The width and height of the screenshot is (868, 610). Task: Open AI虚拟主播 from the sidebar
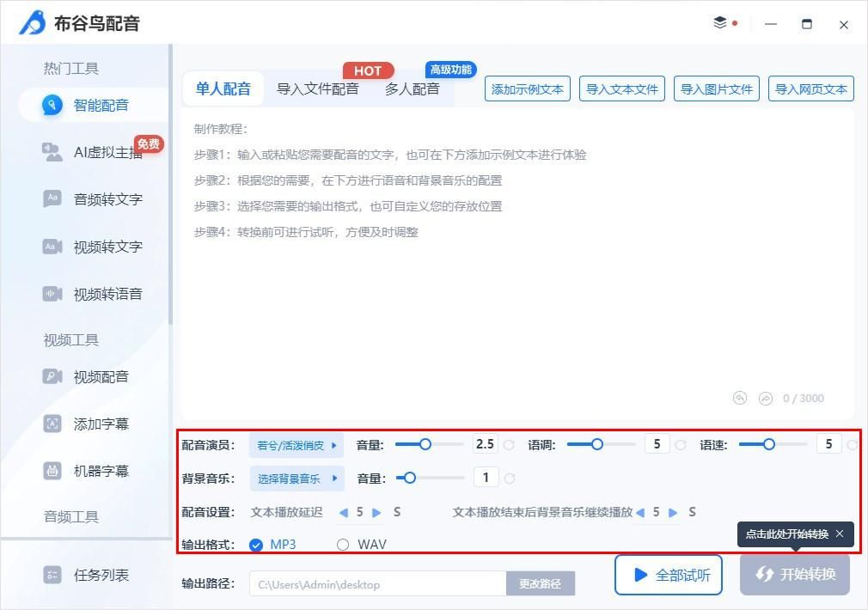point(92,152)
